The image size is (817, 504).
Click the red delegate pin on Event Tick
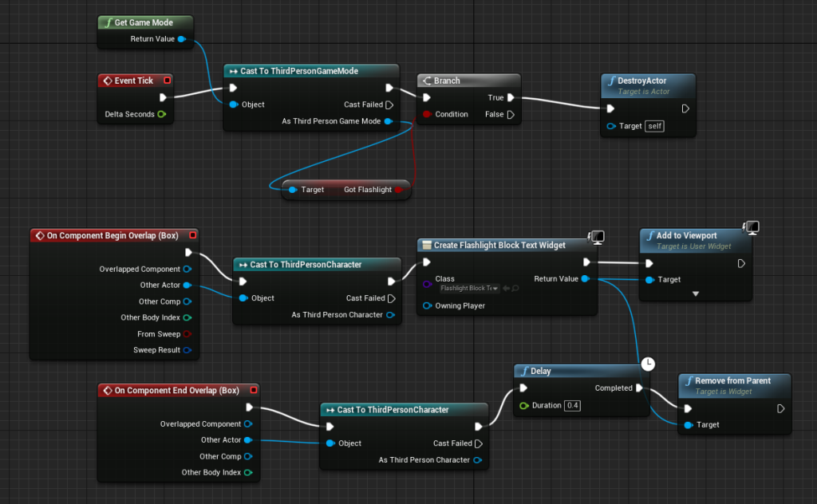point(167,81)
